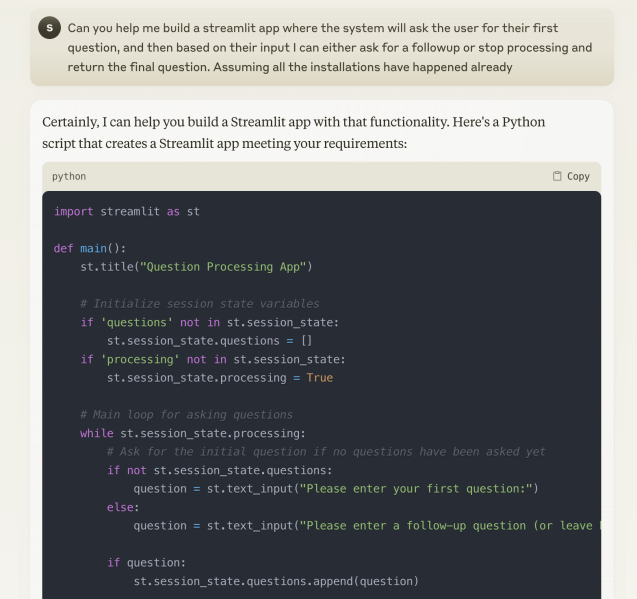
Task: Click the 'if question:' code line
Action: (x=146, y=563)
